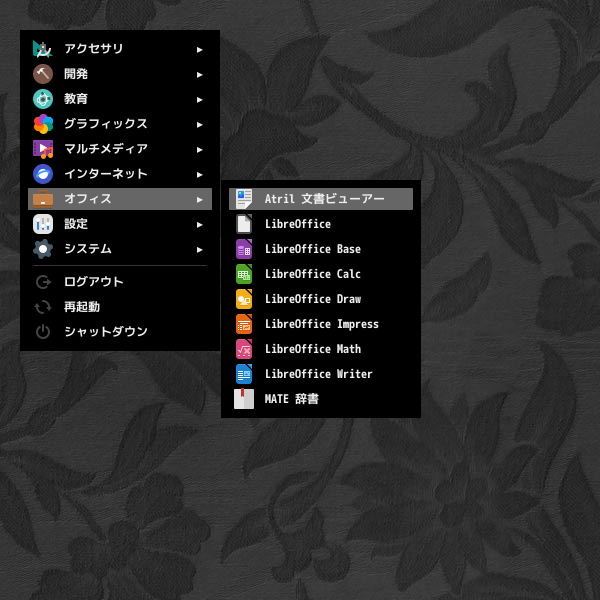Click the 教育 atom icon

click(x=43, y=99)
